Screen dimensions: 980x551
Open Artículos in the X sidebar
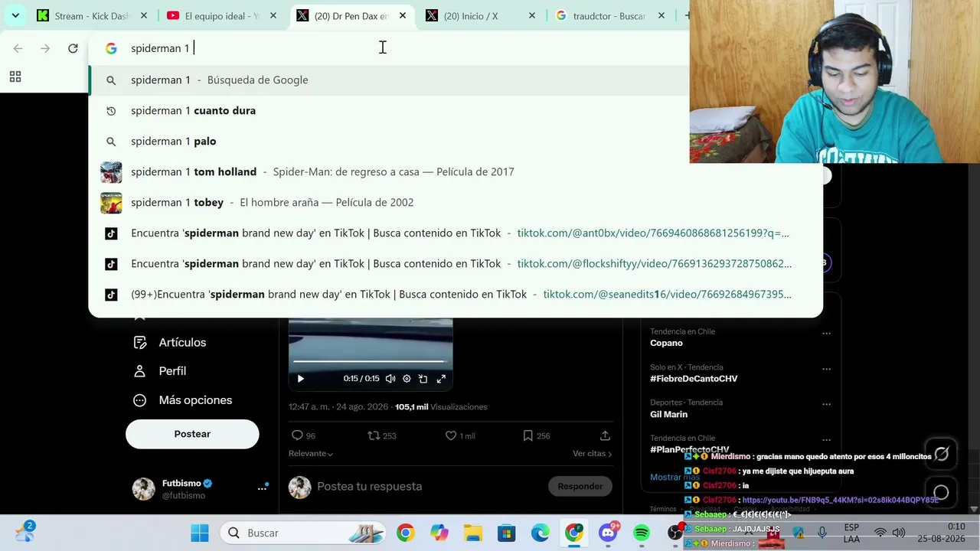point(170,342)
